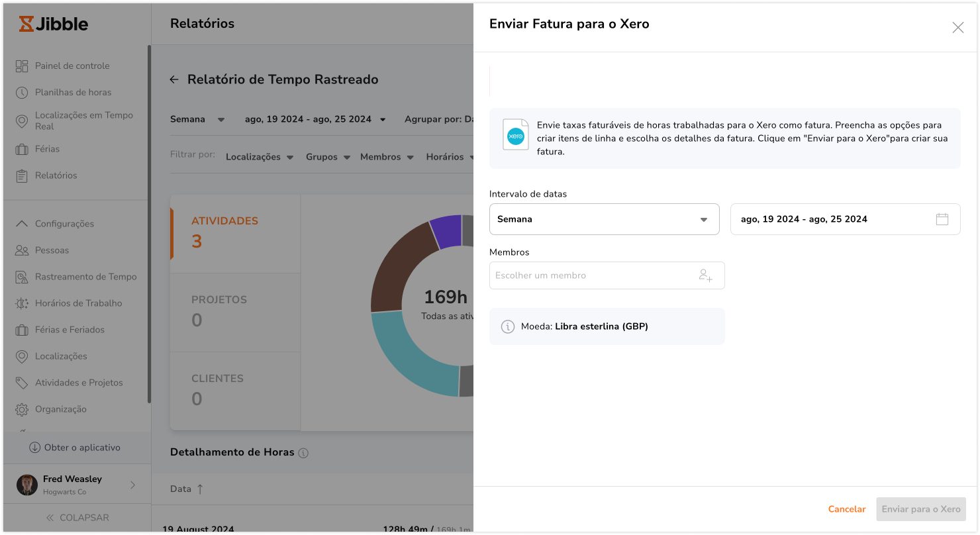
Task: Click the double-chevron COLAPSAR icon
Action: tap(50, 518)
